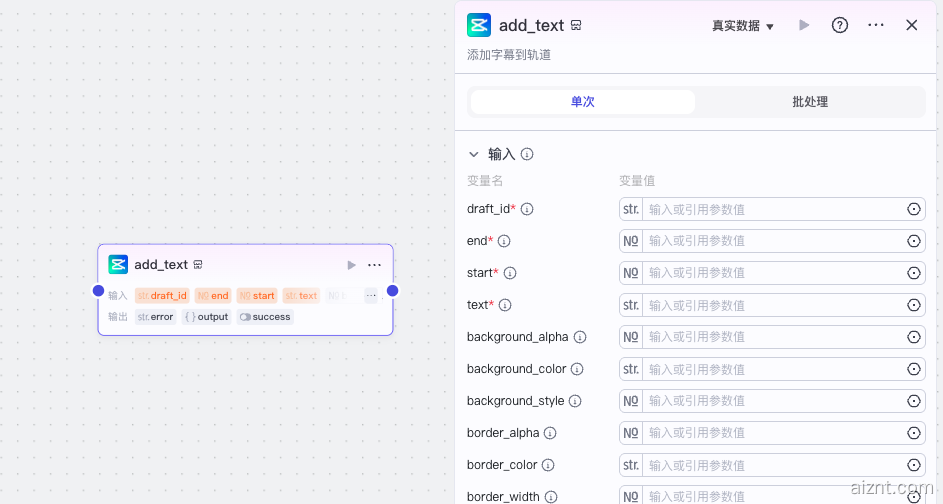Select the end tag on canvas node

click(213, 296)
